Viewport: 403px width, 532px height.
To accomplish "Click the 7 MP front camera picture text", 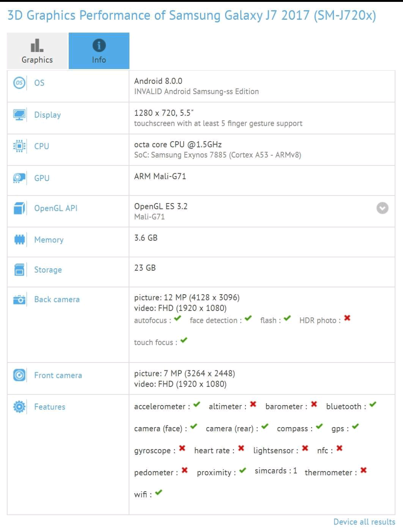I will click(x=185, y=373).
